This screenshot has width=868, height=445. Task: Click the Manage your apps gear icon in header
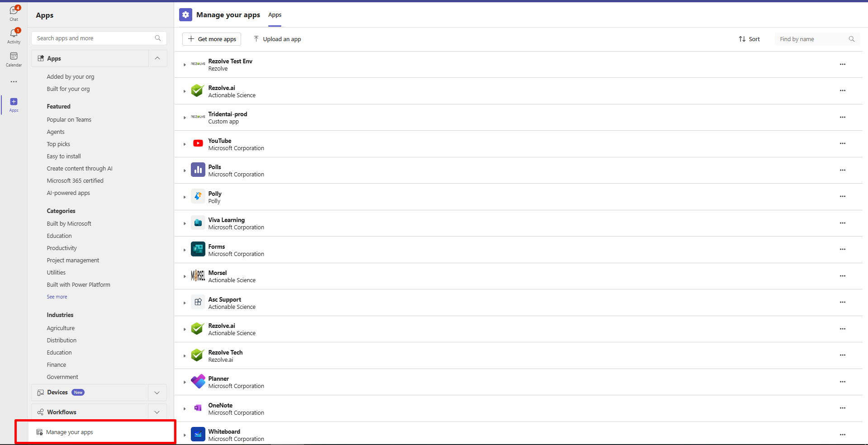[185, 15]
